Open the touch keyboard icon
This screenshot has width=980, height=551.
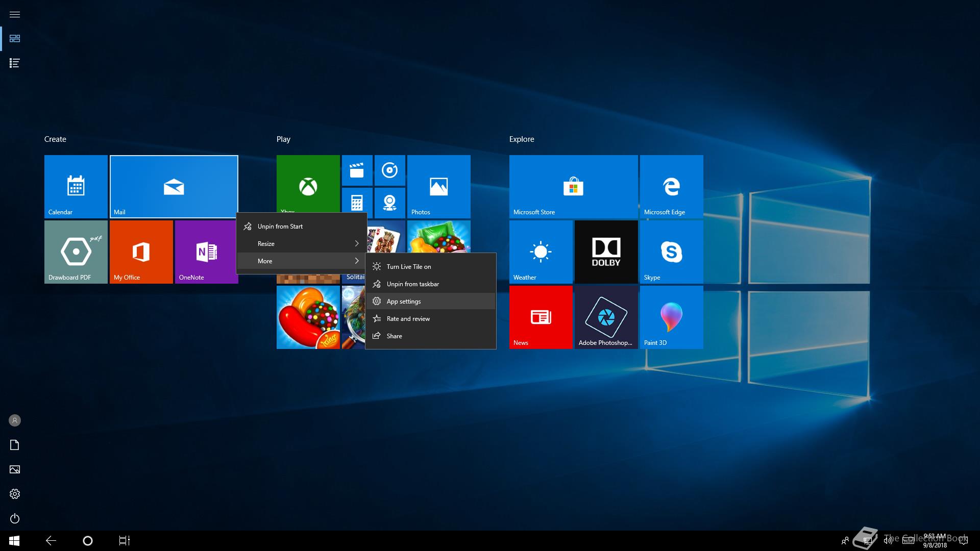[908, 541]
